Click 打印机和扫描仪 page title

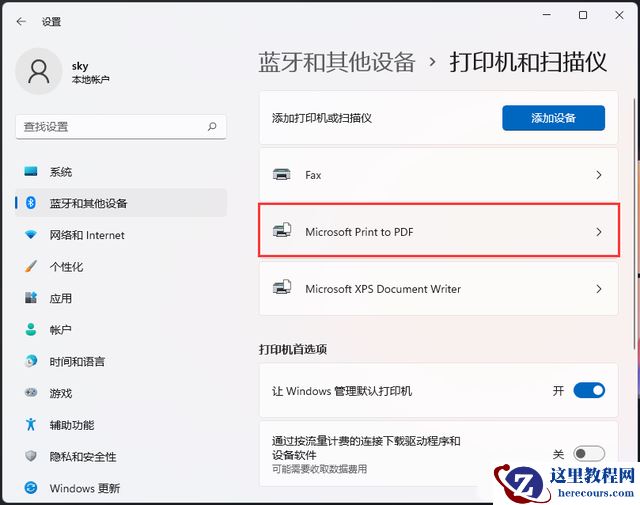529,62
